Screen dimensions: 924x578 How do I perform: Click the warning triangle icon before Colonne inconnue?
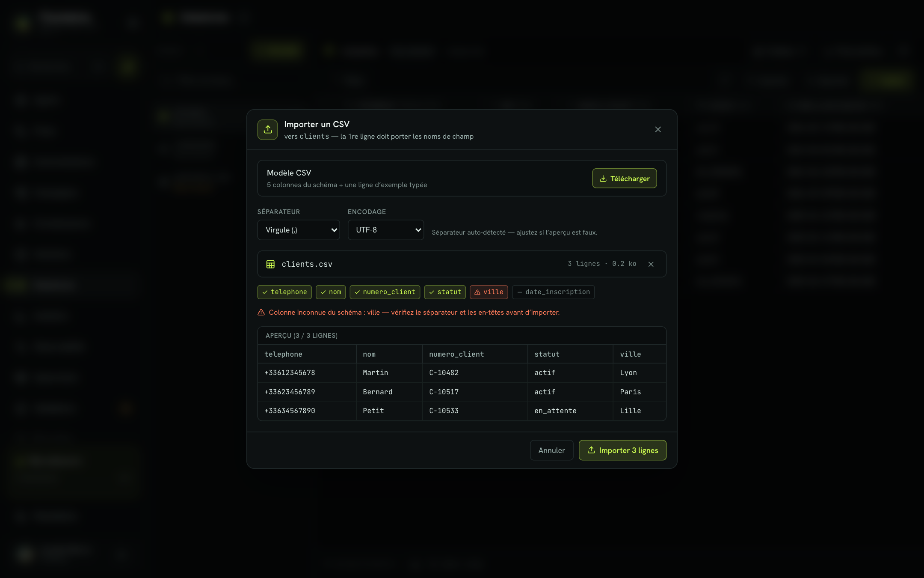tap(261, 313)
